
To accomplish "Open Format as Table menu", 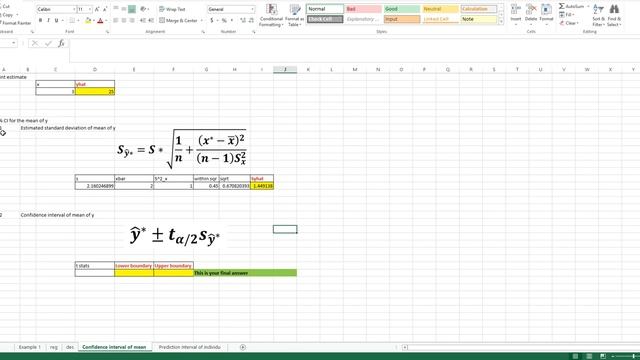I will click(294, 15).
